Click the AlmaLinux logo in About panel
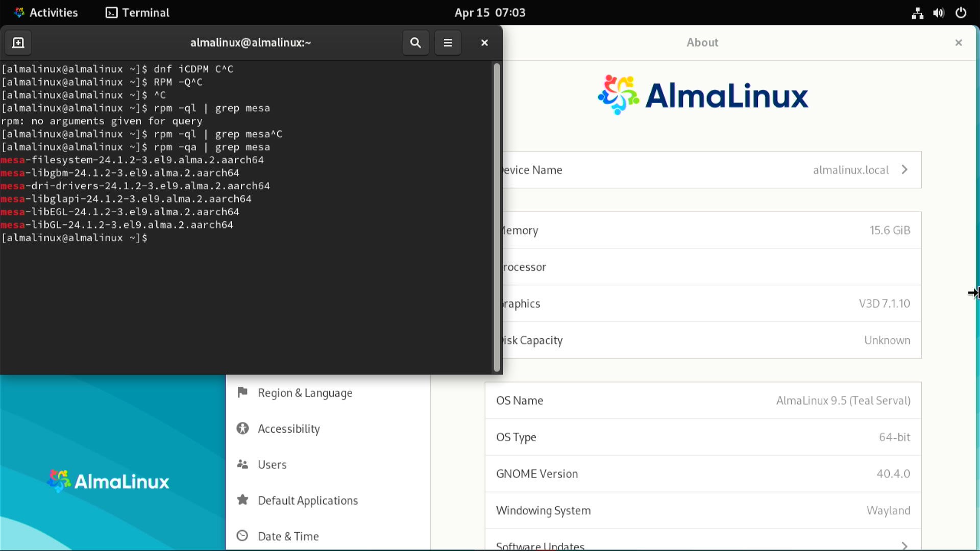Image resolution: width=980 pixels, height=551 pixels. point(703,95)
